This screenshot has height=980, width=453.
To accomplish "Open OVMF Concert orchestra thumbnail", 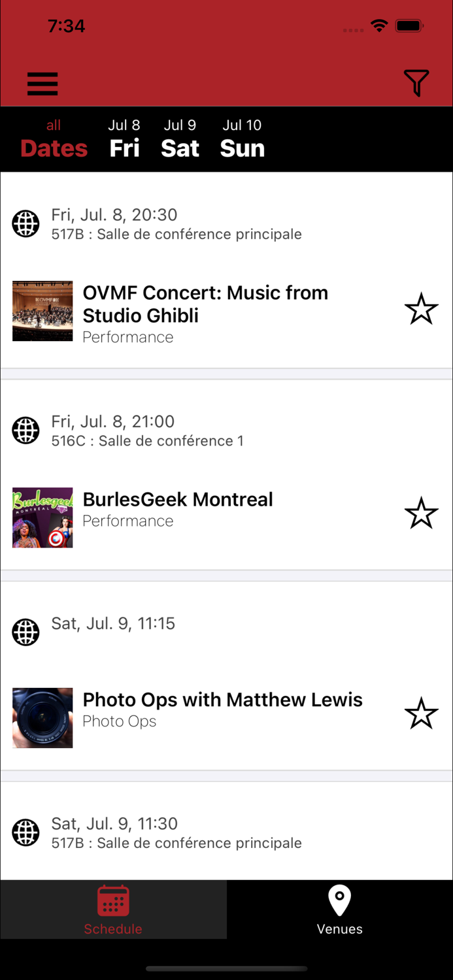I will click(x=42, y=311).
